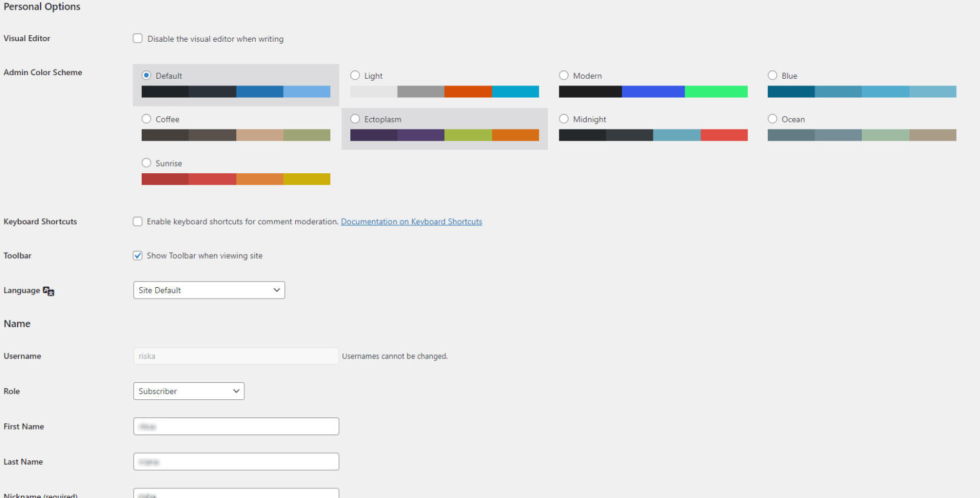The height and width of the screenshot is (498, 980).
Task: Click the Keyboard Shortcuts row label
Action: click(40, 222)
